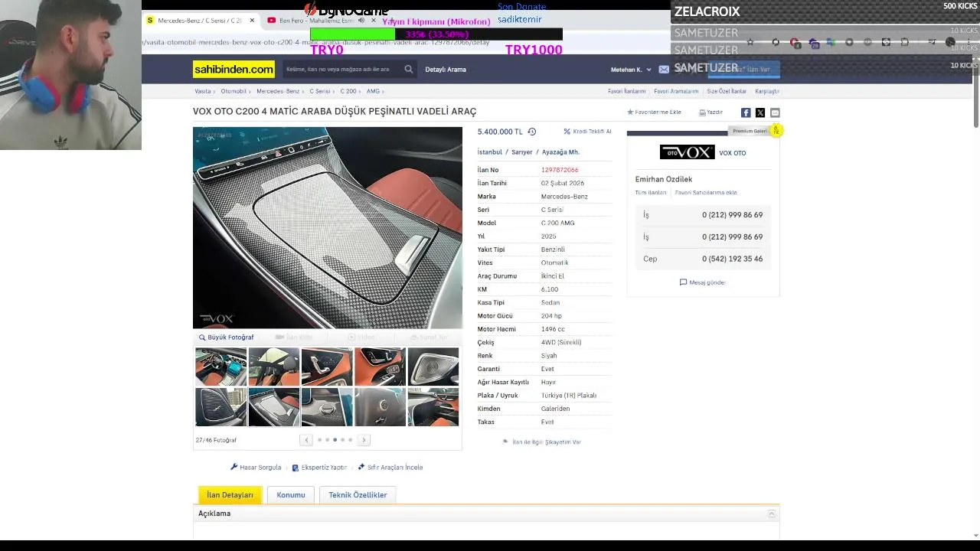
Task: Open Vasıta breadcrumb
Action: pyautogui.click(x=203, y=91)
